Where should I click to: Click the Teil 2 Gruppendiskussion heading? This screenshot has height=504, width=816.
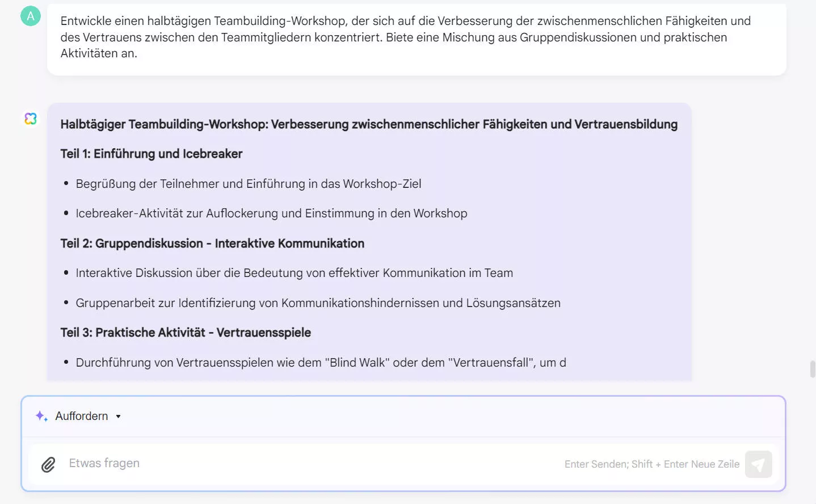(212, 243)
